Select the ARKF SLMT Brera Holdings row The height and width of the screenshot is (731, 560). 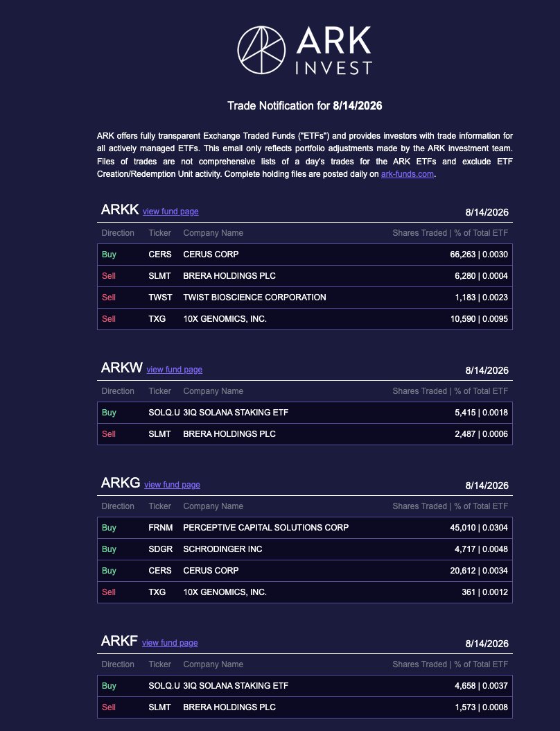305,707
